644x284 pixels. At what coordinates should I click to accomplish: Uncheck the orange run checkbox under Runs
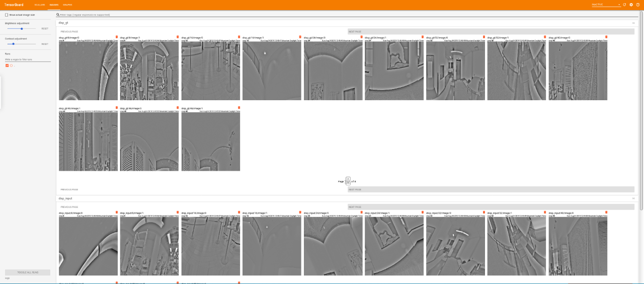coord(7,65)
